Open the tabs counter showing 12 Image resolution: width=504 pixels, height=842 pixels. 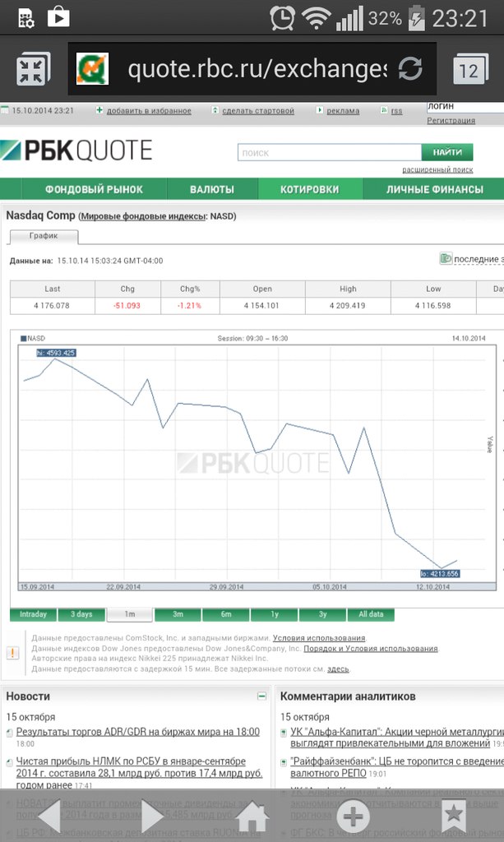pyautogui.click(x=470, y=70)
